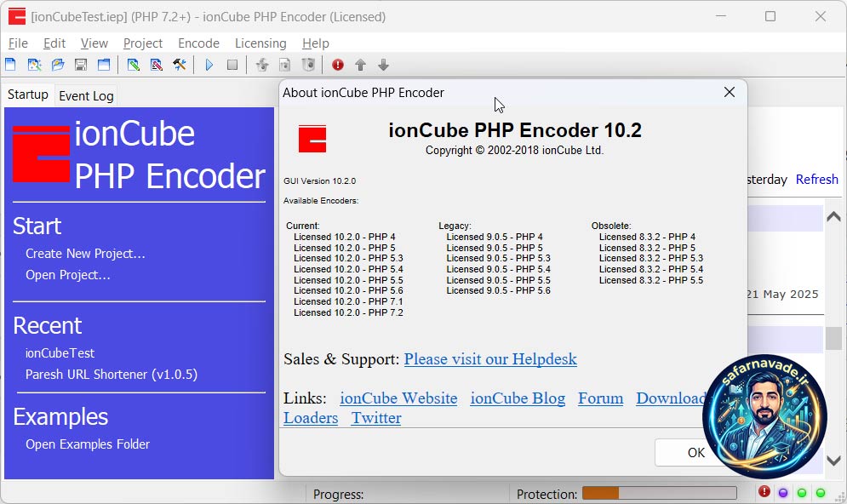Open the ionCube Website link

(x=398, y=398)
